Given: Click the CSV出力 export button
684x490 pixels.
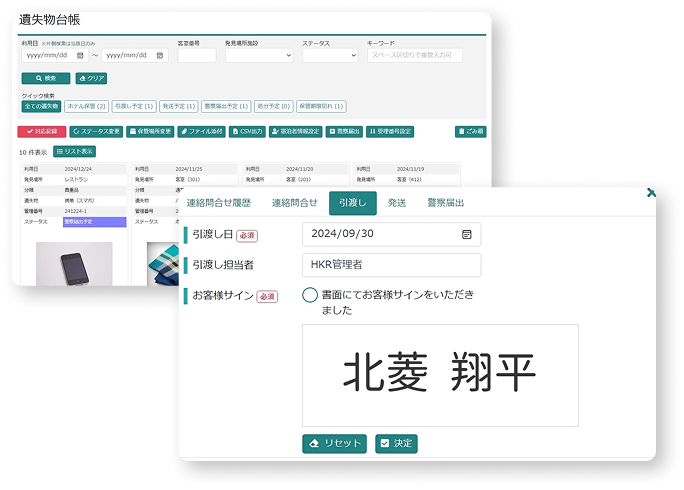Looking at the screenshot, I should (246, 131).
